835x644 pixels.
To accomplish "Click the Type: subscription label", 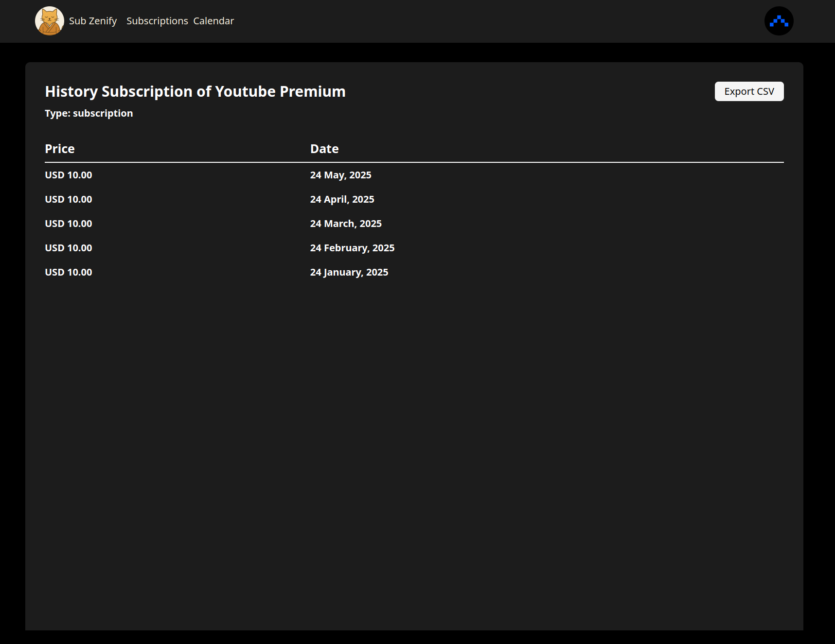I will [89, 113].
